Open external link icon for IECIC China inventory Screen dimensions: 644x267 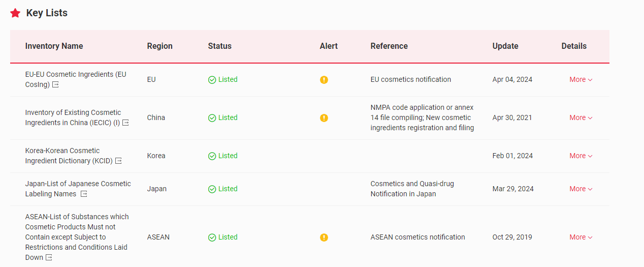click(125, 123)
